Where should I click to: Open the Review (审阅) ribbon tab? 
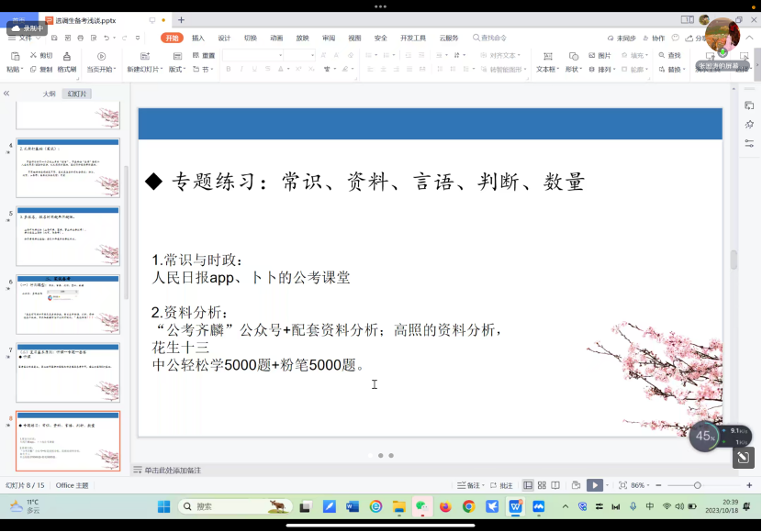click(329, 38)
